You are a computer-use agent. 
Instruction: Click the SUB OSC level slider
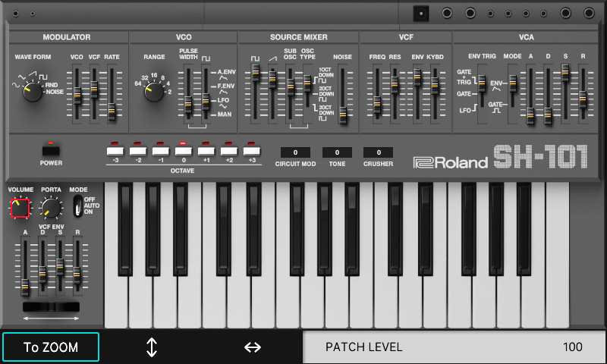(x=291, y=87)
